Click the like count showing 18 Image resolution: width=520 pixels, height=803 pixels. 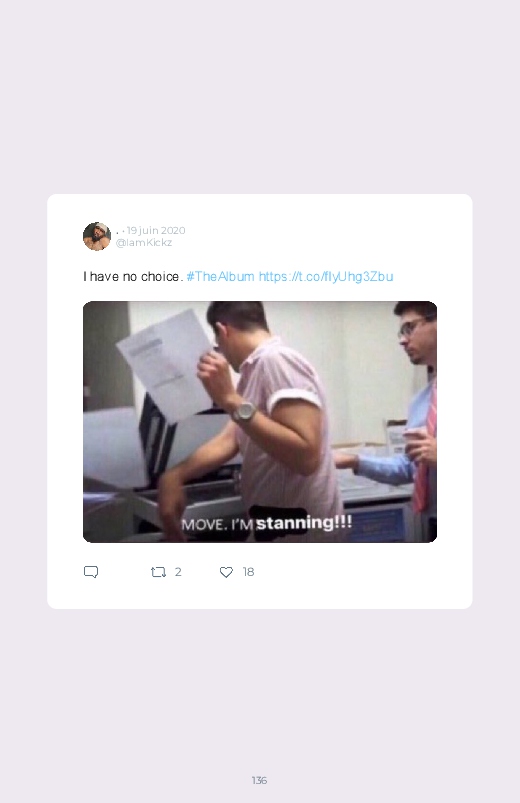click(248, 572)
